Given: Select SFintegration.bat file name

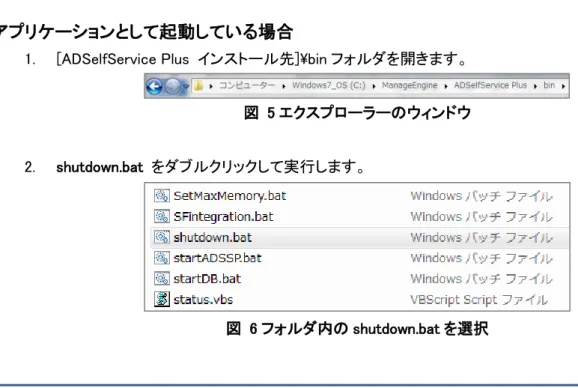Looking at the screenshot, I should click(x=223, y=217).
